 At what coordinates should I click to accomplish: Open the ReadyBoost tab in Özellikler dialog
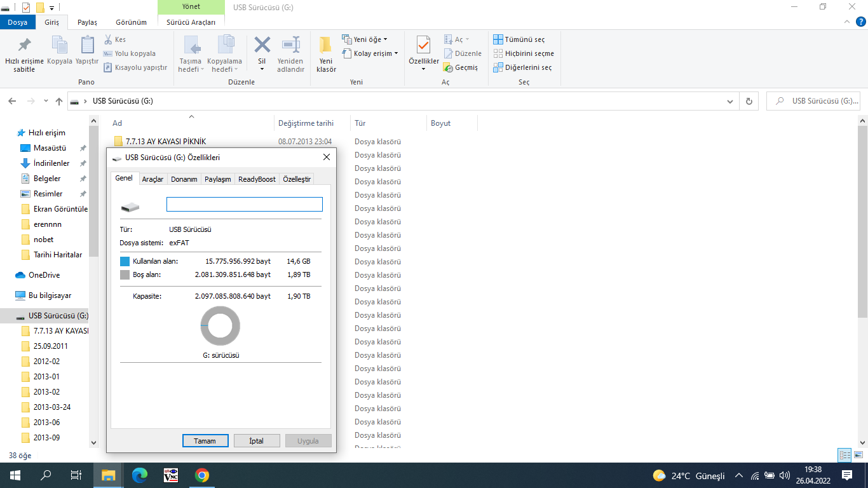pyautogui.click(x=257, y=179)
